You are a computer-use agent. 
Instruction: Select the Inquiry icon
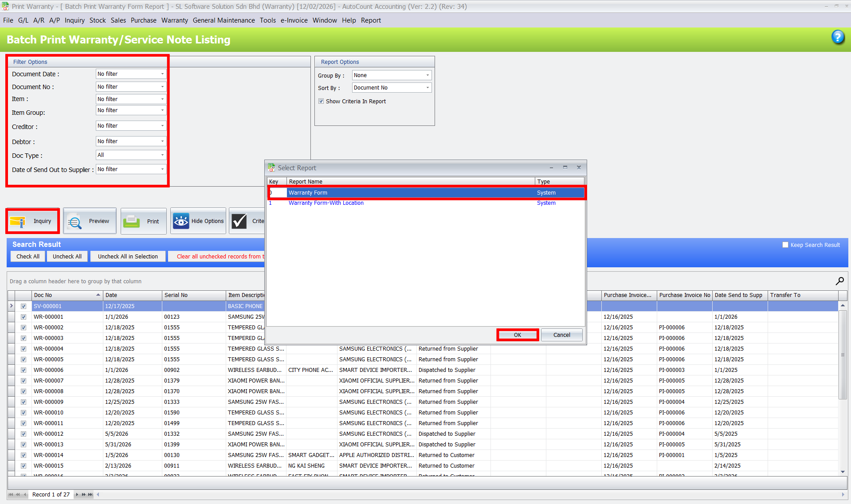32,221
